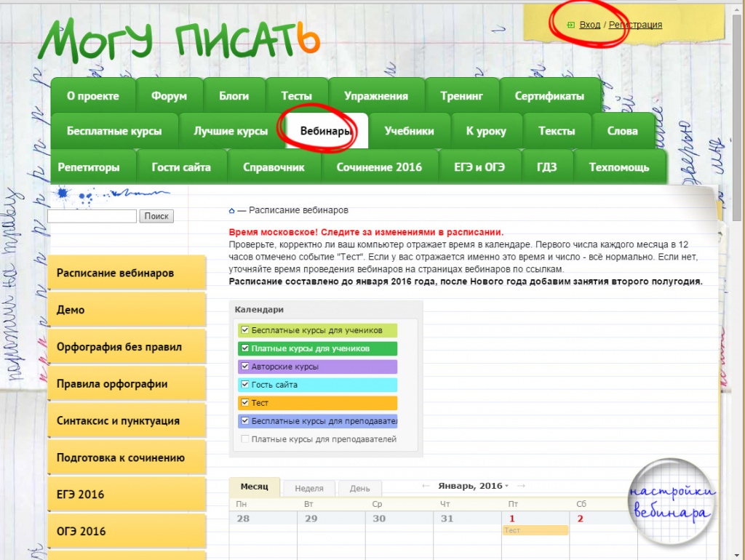Switch calendar to День view tab

[359, 489]
